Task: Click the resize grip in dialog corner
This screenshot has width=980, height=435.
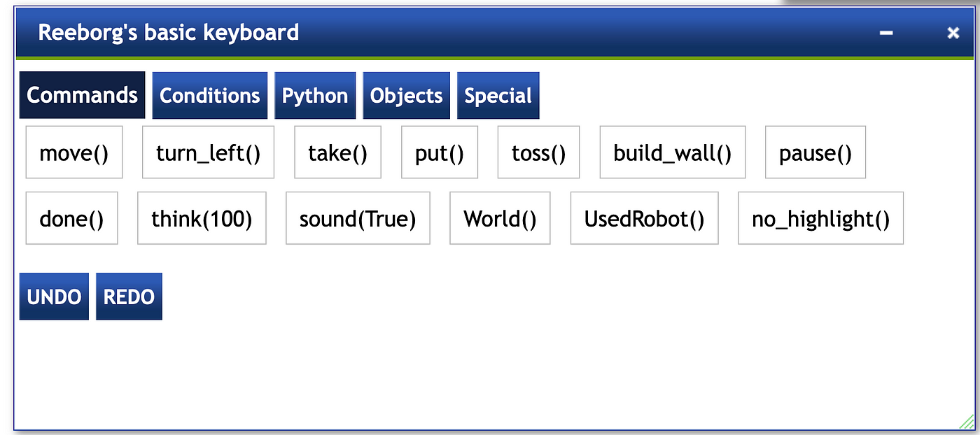Action: click(x=967, y=422)
